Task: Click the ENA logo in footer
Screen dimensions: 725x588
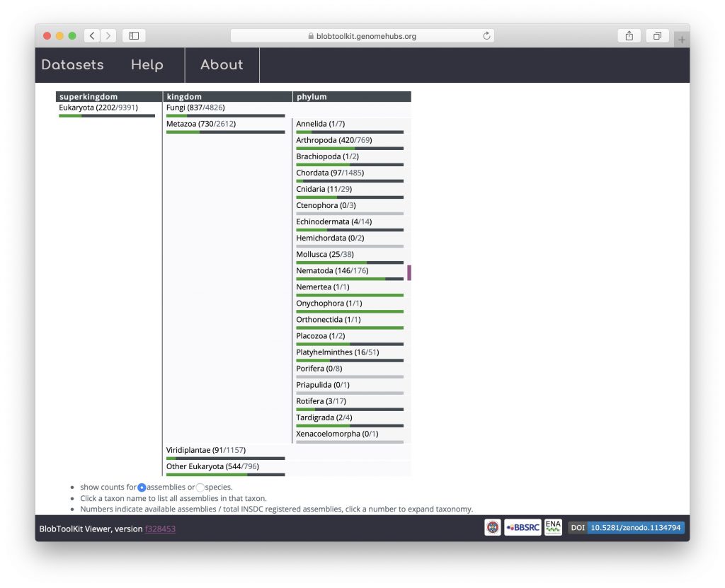Action: pos(553,527)
